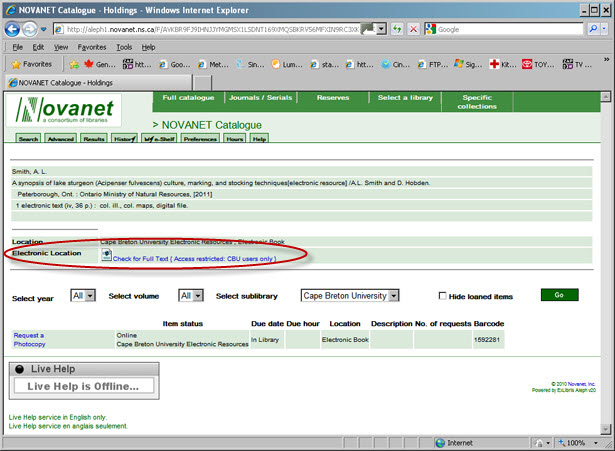The width and height of the screenshot is (615, 451).
Task: Click the Novanet logo
Action: pos(65,112)
